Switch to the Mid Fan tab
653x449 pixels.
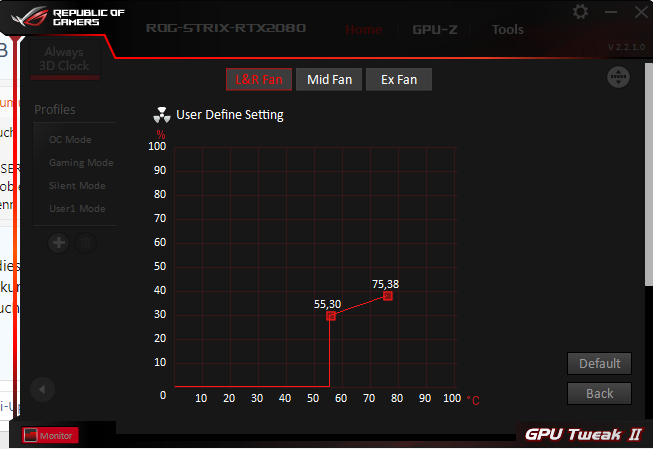pyautogui.click(x=329, y=79)
